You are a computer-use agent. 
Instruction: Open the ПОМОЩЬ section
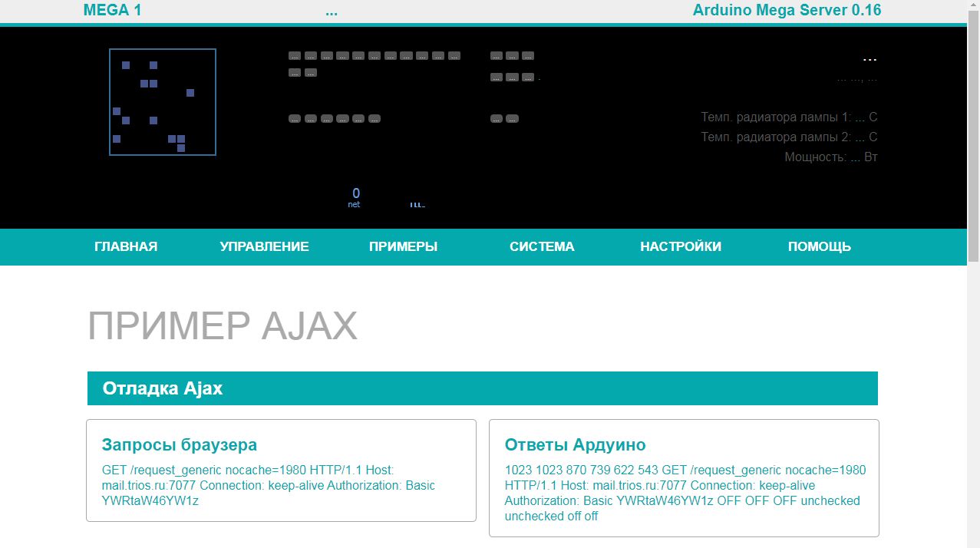819,246
